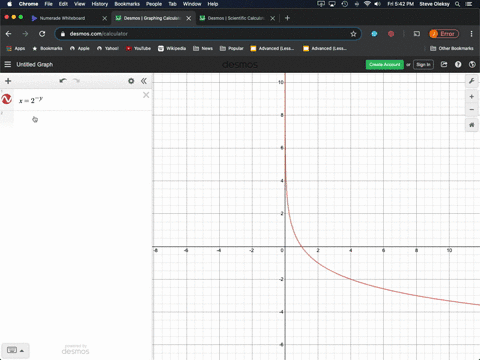Close the Numerade Whiteboard tab
The width and height of the screenshot is (480, 360).
pos(105,18)
